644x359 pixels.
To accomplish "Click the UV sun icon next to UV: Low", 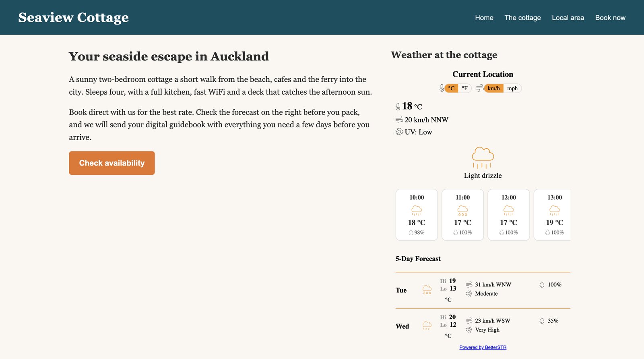I will (399, 132).
